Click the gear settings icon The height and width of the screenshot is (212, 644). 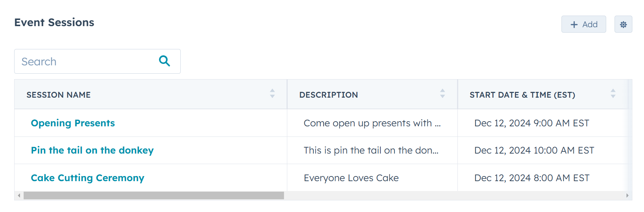623,24
